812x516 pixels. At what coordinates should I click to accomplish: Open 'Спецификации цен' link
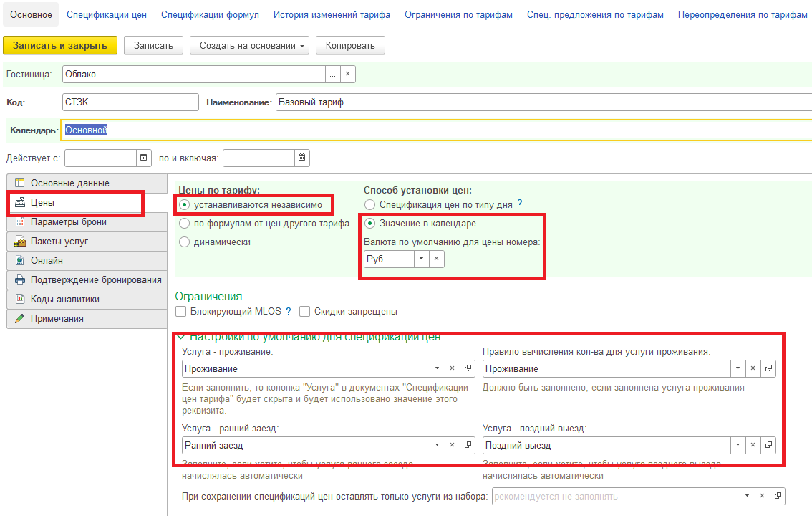107,15
